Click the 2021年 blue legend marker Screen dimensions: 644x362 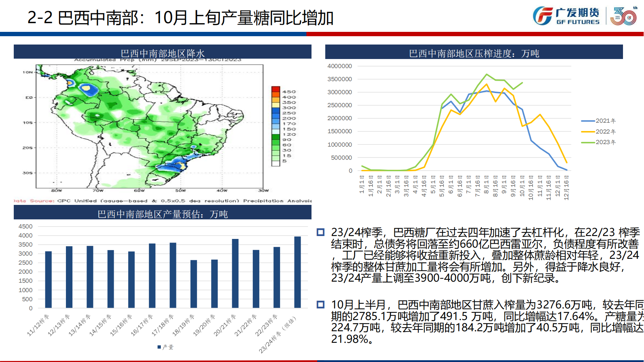tap(588, 121)
